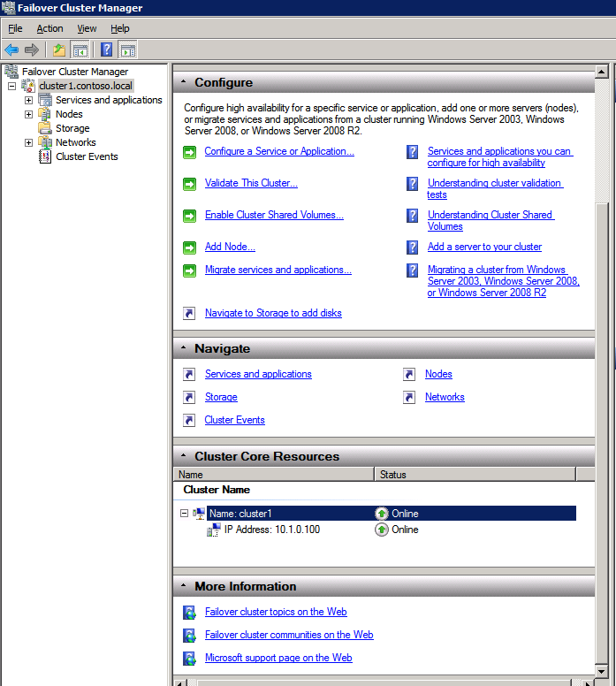
Task: Expand the Networks tree node
Action: [28, 142]
